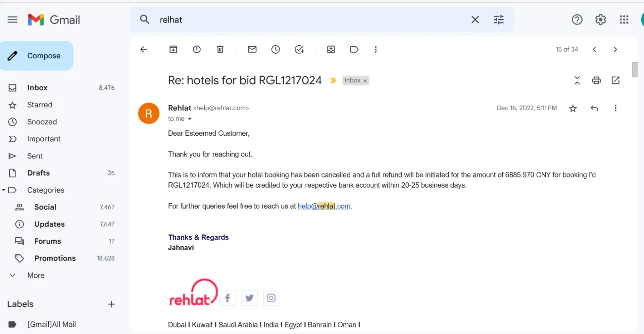
Task: Create a new label with plus
Action: tap(111, 304)
